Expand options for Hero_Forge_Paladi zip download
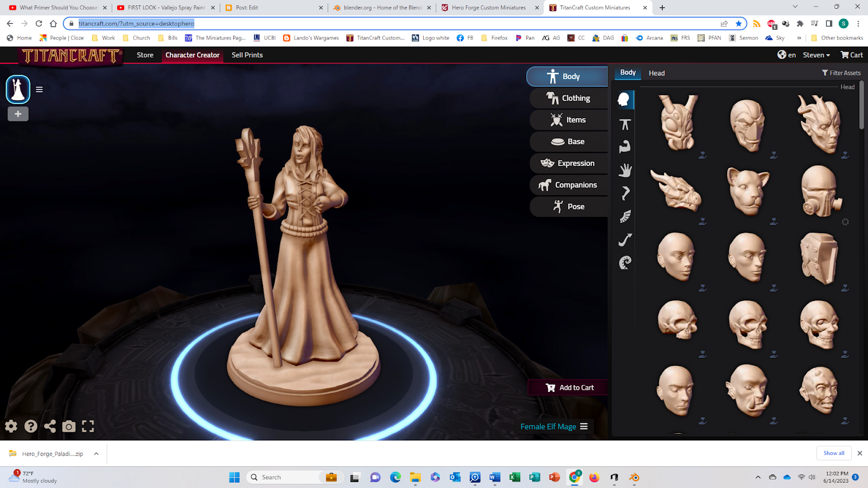The width and height of the screenshot is (868, 488). click(x=96, y=454)
